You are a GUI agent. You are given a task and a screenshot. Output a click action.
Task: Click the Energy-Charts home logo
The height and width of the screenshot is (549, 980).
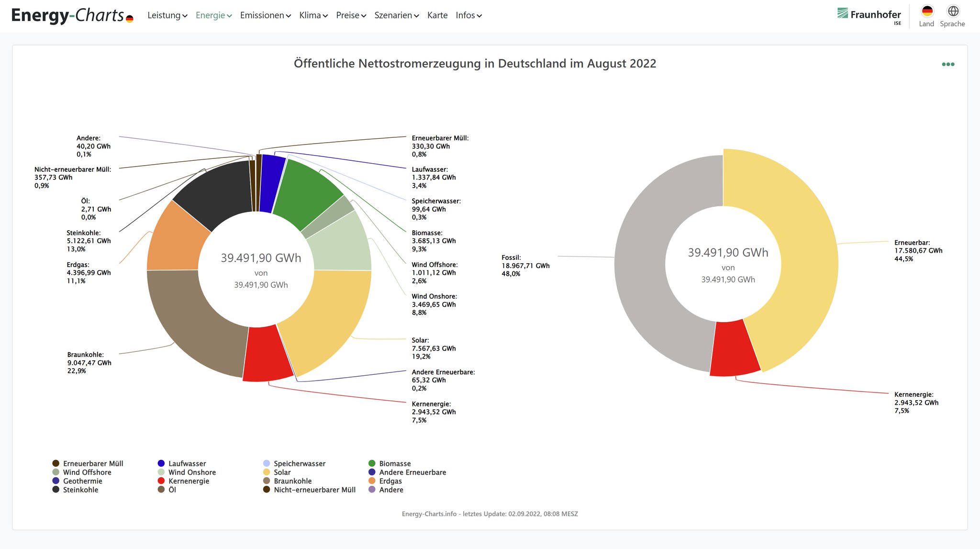coord(72,15)
